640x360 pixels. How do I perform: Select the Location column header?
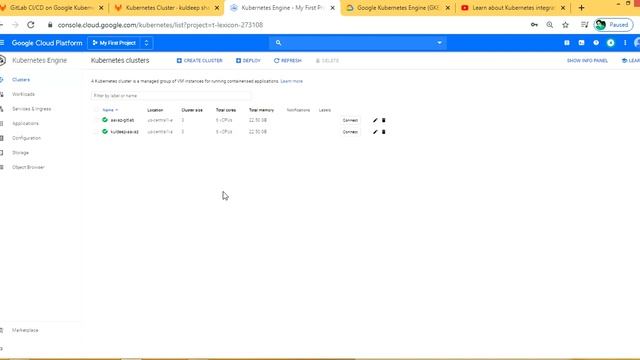click(155, 110)
